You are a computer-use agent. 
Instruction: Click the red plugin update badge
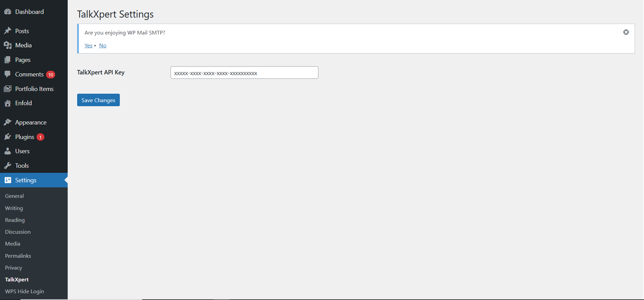tap(41, 137)
